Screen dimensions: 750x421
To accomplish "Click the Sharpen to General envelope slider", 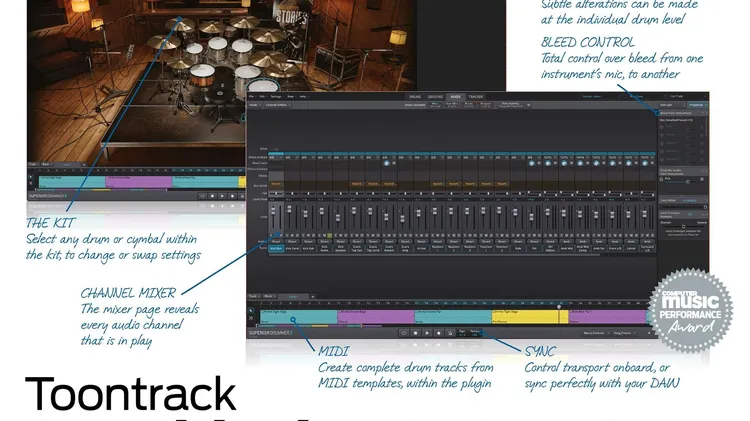I will tap(683, 226).
